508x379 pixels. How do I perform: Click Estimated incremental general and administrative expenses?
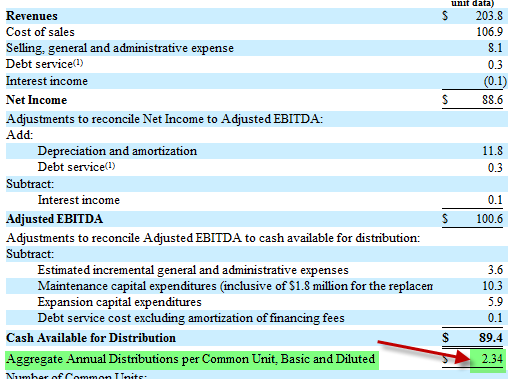(x=193, y=270)
